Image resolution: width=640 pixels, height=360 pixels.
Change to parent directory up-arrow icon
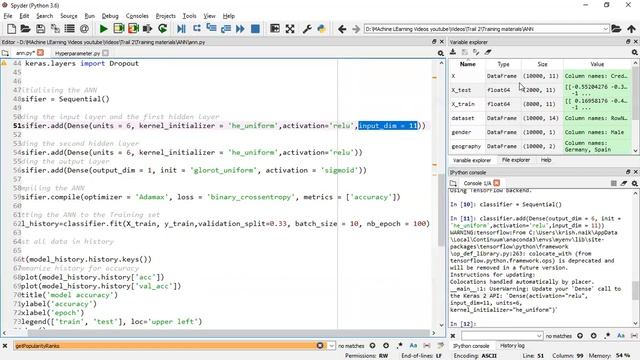click(631, 29)
